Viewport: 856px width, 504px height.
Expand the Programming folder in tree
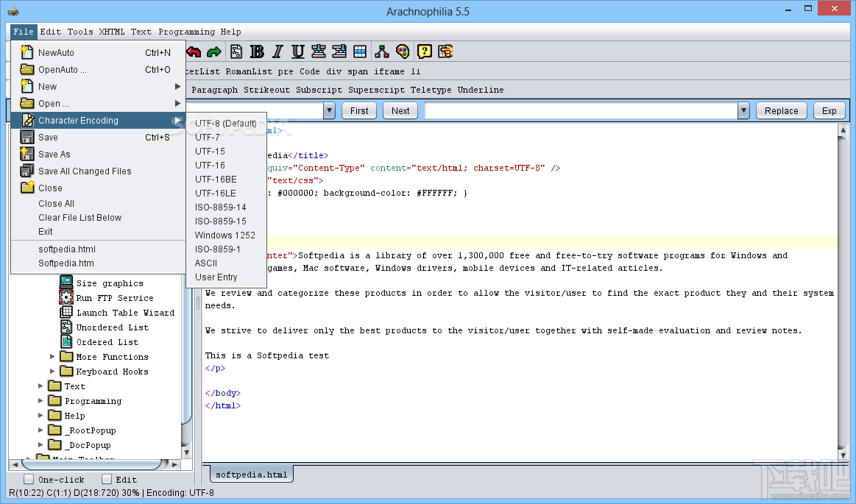(x=41, y=401)
